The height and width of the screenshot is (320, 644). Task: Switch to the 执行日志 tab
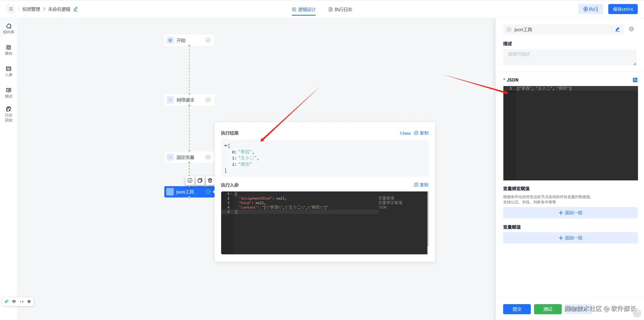coord(340,10)
